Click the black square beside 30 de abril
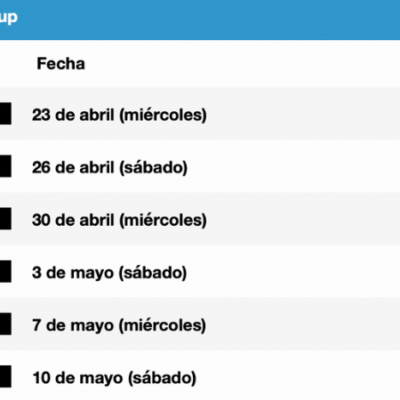The width and height of the screenshot is (400, 400). (x=6, y=219)
